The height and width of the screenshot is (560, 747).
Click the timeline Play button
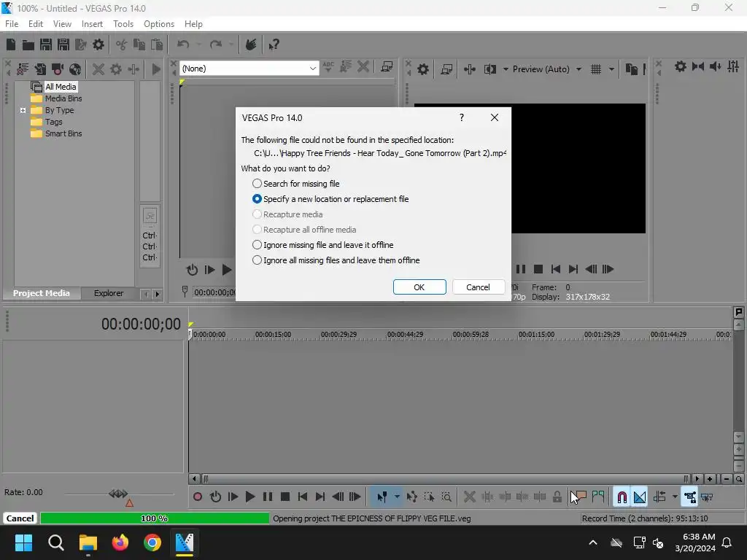tap(249, 497)
